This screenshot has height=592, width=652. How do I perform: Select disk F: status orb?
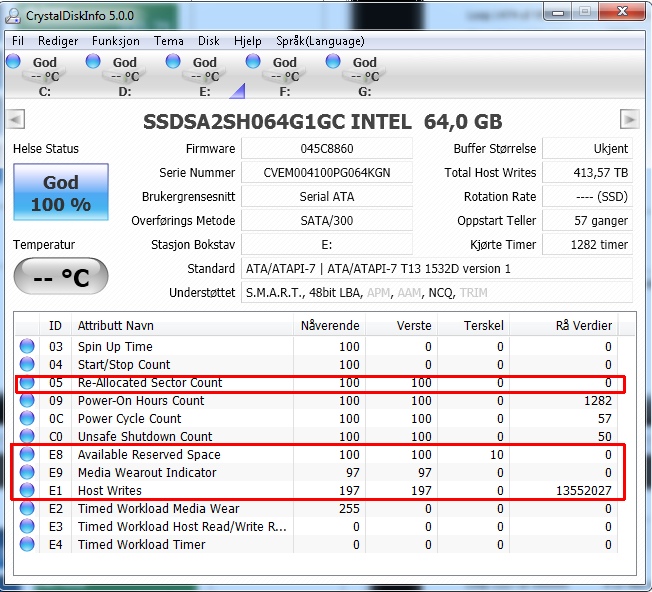253,61
